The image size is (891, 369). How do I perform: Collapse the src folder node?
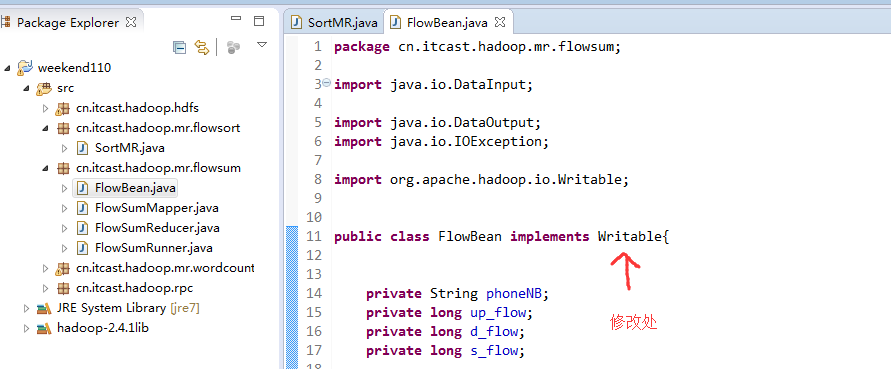pos(26,88)
